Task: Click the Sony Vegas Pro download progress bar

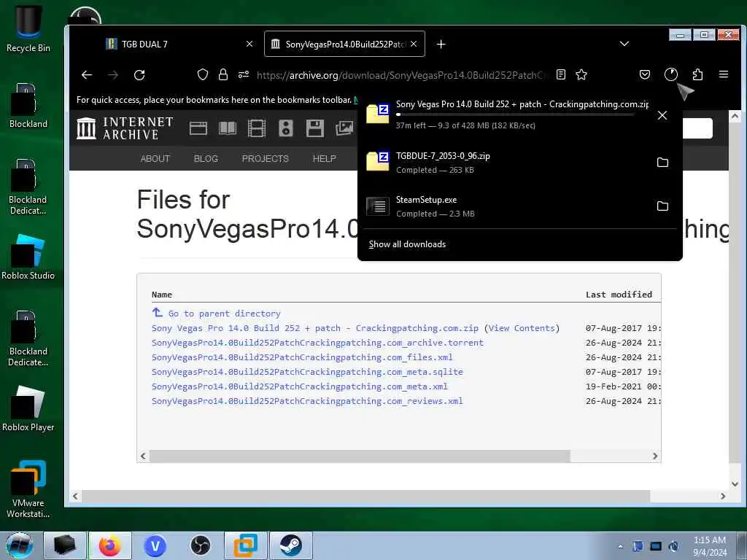Action: pos(515,114)
